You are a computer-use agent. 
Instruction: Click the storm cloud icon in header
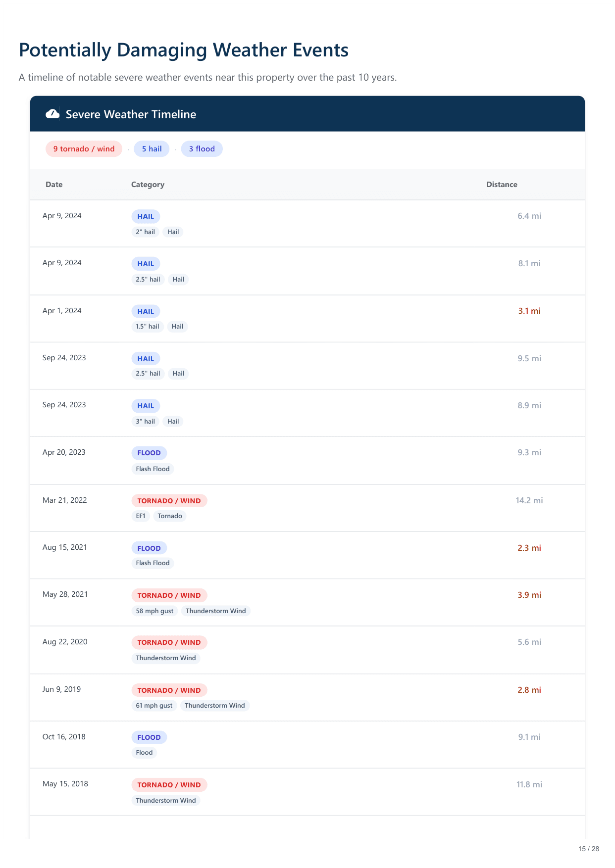52,114
